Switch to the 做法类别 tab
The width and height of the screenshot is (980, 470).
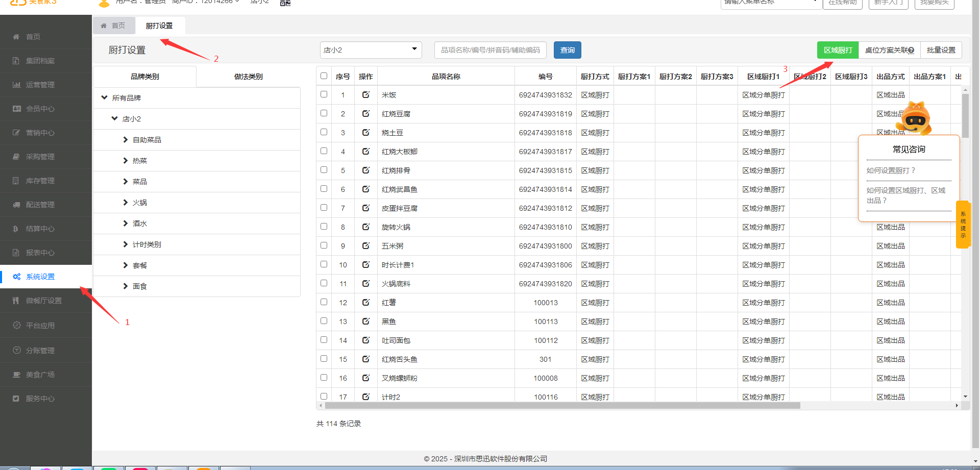[x=248, y=77]
